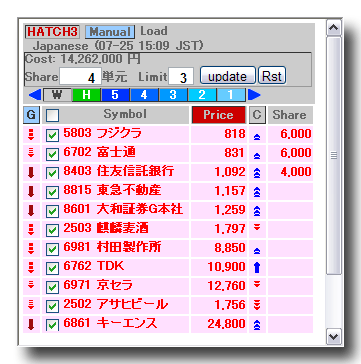Viewport: 361px width, 364px height.
Task: Uncheck the 6702 富士通 checkbox
Action: (x=52, y=154)
